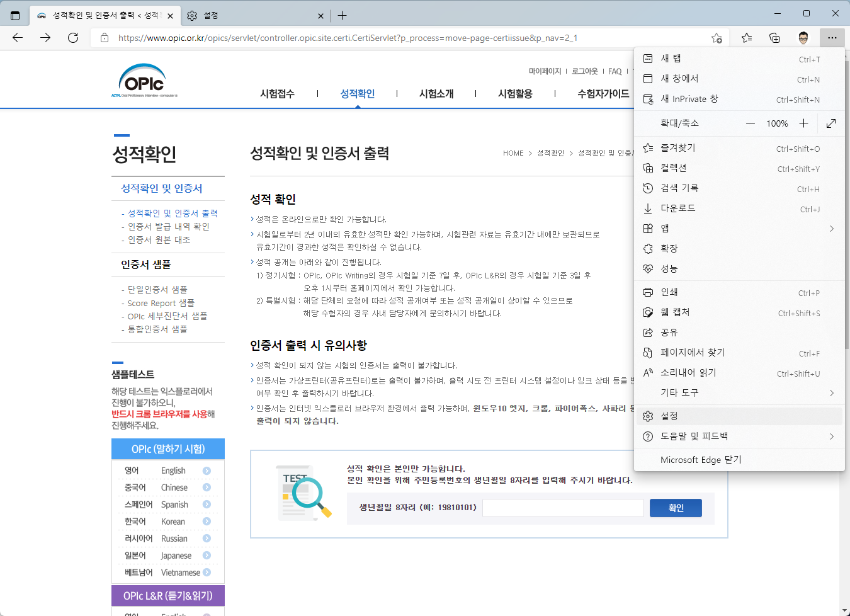Click the Korean row arrow icon
This screenshot has height=616, width=850.
[207, 522]
